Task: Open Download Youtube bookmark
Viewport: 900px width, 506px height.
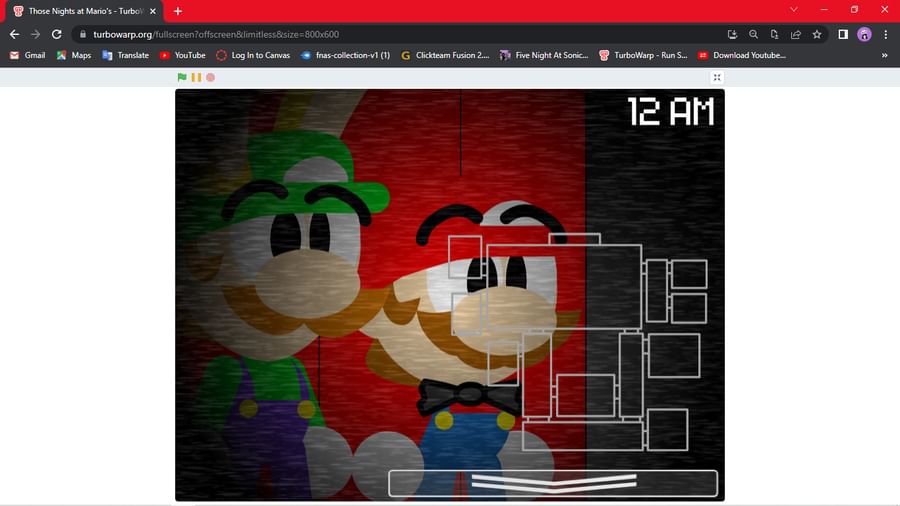Action: (742, 55)
